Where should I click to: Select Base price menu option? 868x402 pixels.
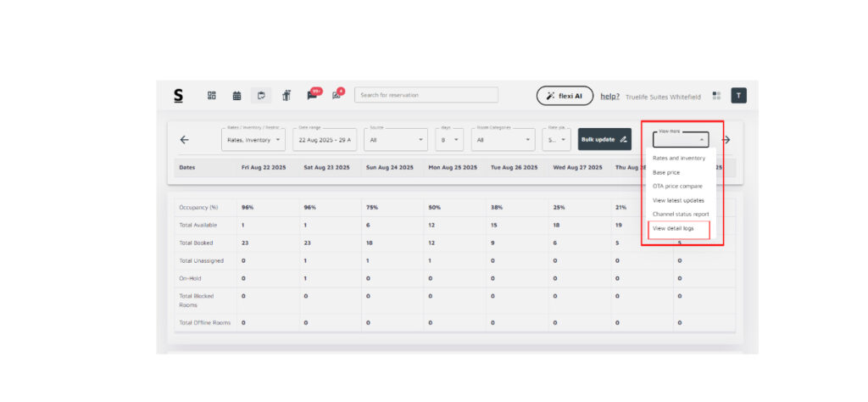pos(666,172)
